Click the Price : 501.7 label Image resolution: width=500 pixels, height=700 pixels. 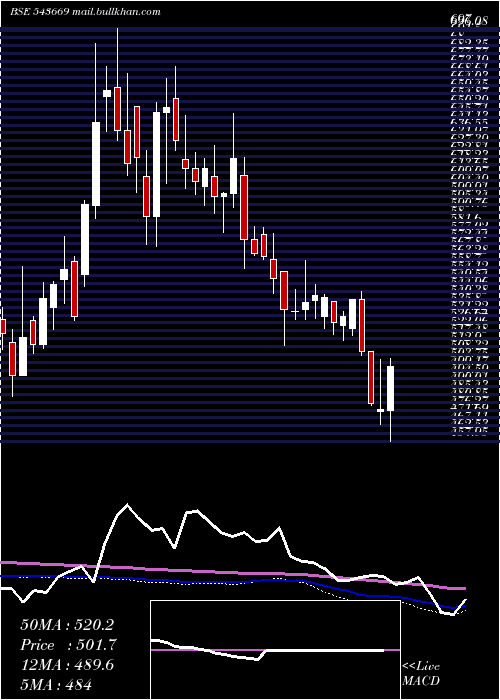pyautogui.click(x=69, y=645)
